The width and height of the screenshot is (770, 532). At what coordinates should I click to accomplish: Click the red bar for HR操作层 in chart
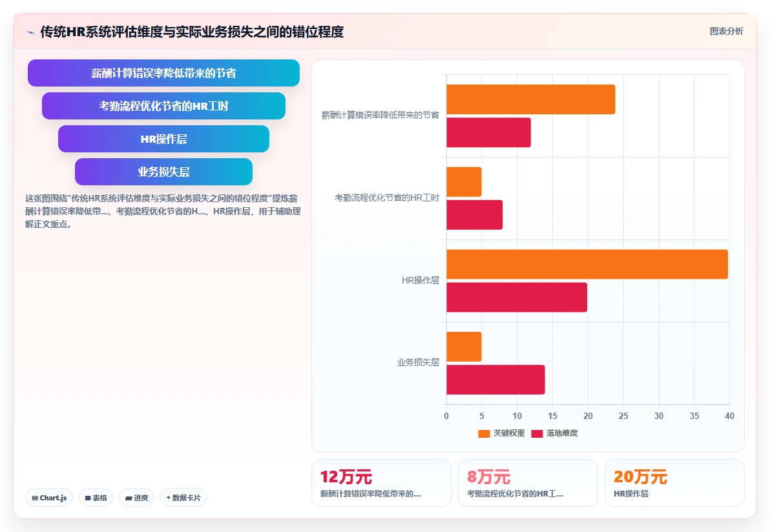pyautogui.click(x=517, y=298)
